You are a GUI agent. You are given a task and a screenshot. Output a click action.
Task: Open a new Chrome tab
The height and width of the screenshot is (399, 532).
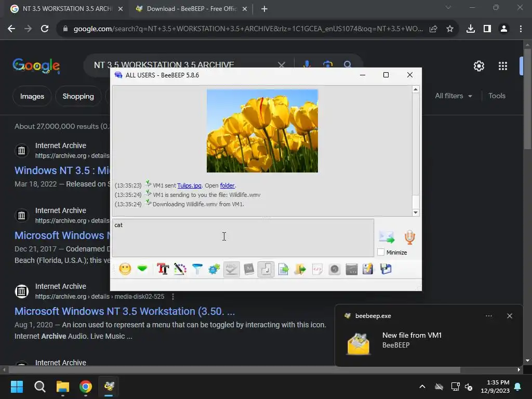click(x=264, y=9)
